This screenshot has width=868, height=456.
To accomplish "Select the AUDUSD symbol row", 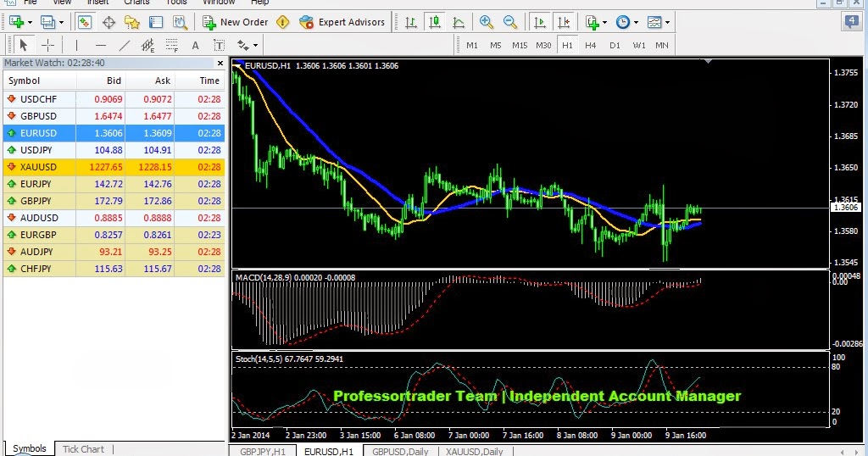I will point(114,218).
